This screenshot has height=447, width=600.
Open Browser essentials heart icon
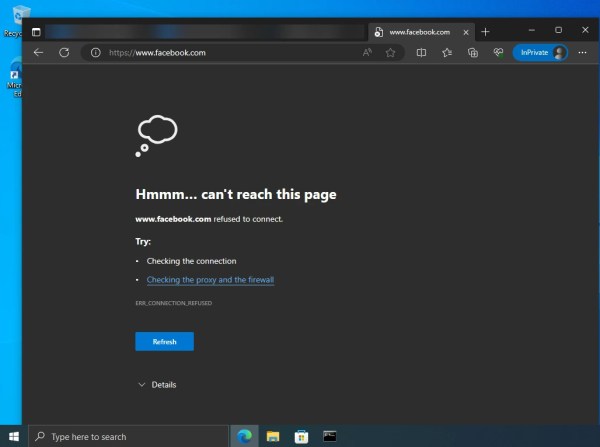pyautogui.click(x=498, y=52)
